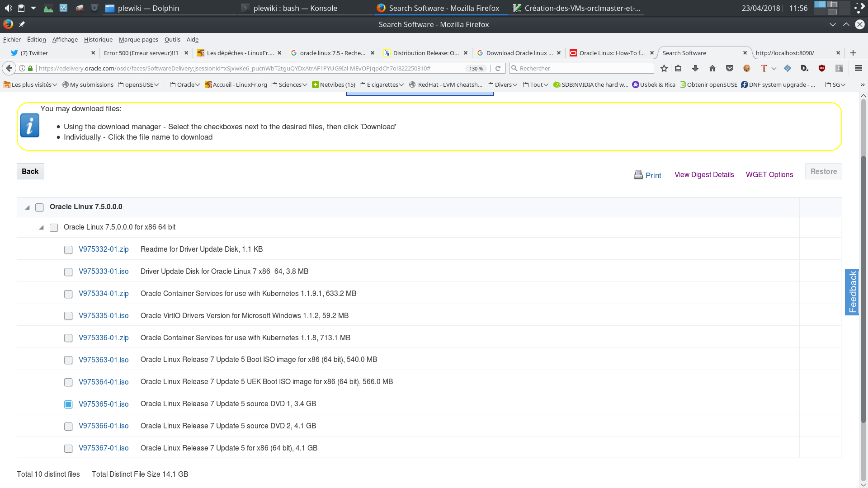Select the V975367-01.iso checkbox
This screenshot has width=868, height=488.
pyautogui.click(x=68, y=449)
